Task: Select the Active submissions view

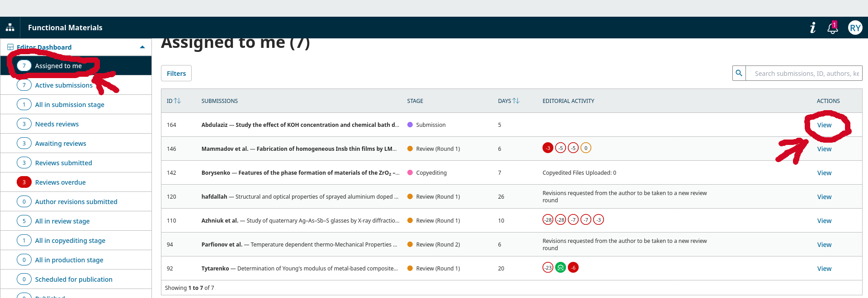Action: pyautogui.click(x=64, y=85)
